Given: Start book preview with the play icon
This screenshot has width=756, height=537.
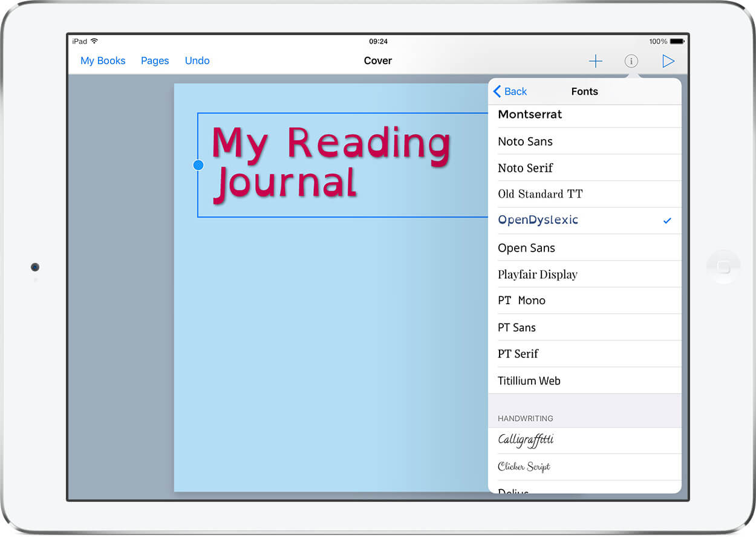Looking at the screenshot, I should click(668, 60).
